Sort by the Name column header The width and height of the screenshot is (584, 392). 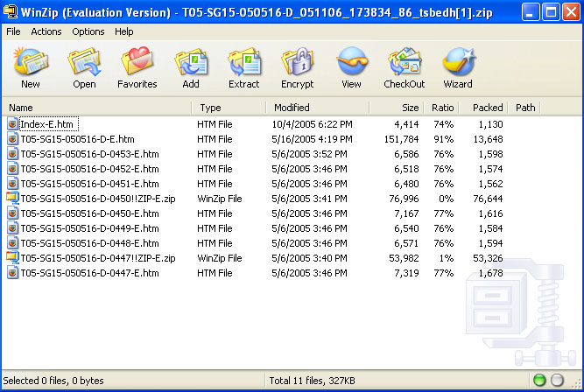pyautogui.click(x=97, y=108)
